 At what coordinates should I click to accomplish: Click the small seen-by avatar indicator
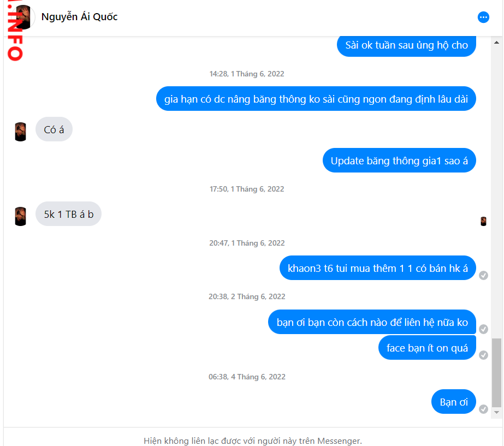tap(483, 221)
